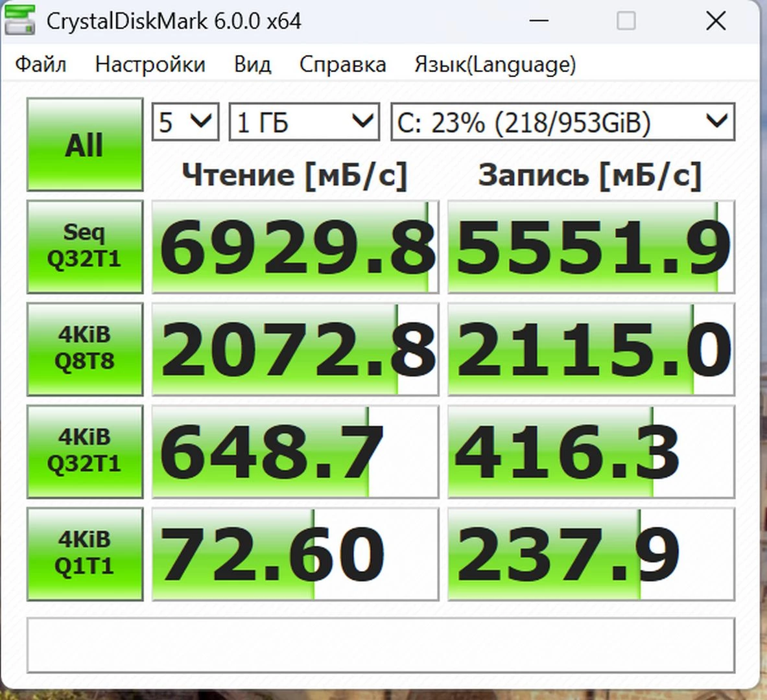Viewport: 767px width, 700px height.
Task: Click the Чтение [мБ/с] column header
Action: point(294,175)
